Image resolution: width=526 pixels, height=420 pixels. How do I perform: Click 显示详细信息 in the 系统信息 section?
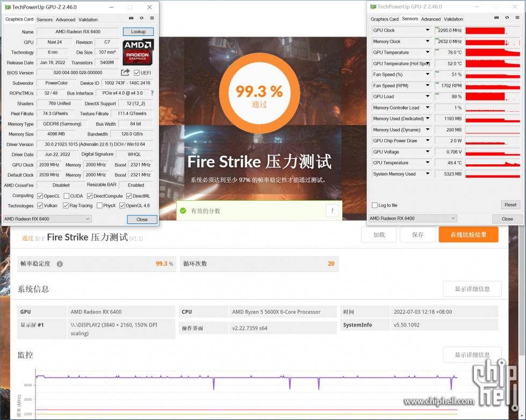click(472, 289)
